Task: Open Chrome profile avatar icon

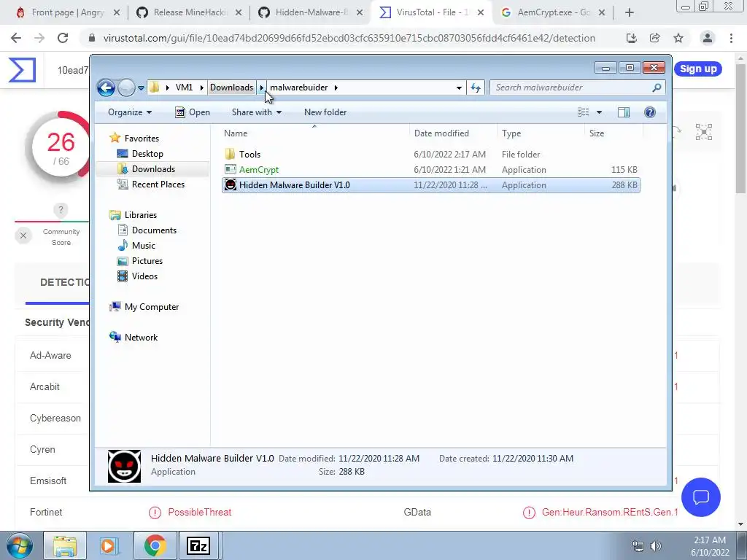Action: (x=708, y=38)
